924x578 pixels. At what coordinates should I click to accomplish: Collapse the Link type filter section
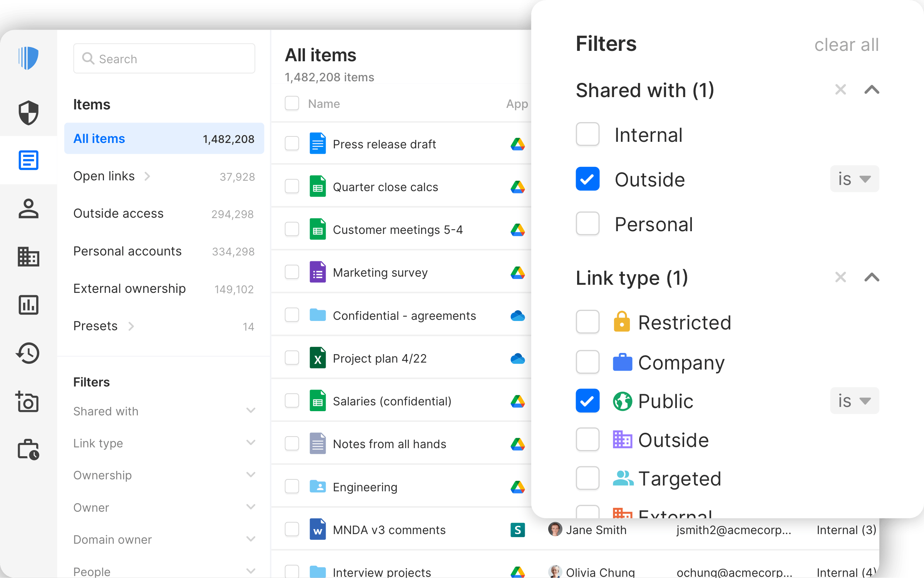point(872,277)
